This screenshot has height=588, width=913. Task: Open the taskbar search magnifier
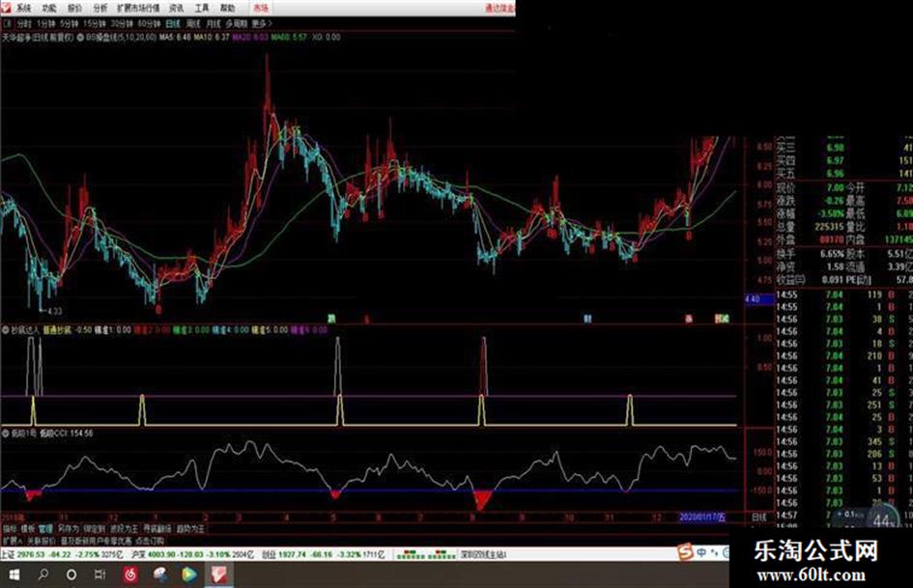coord(42,574)
